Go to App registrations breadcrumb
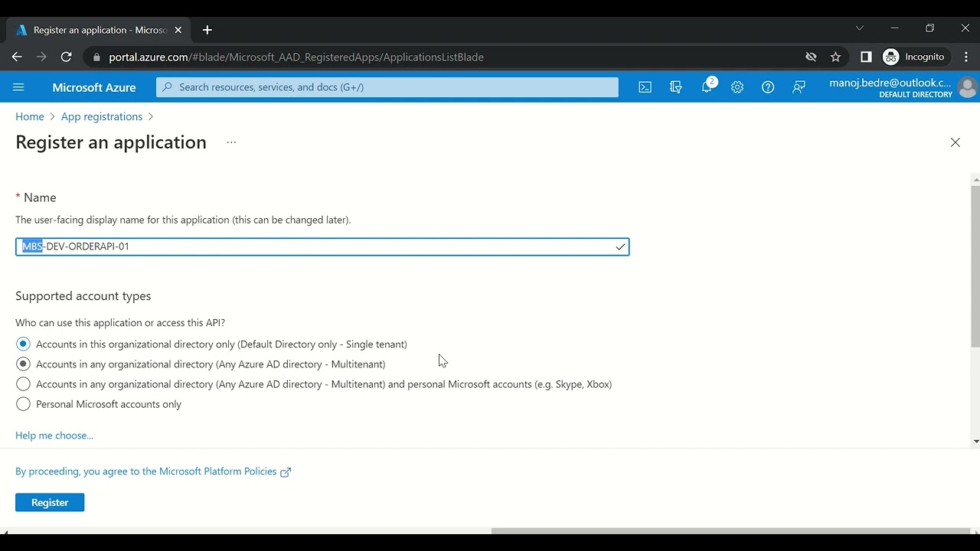Image resolution: width=980 pixels, height=551 pixels. click(x=102, y=116)
